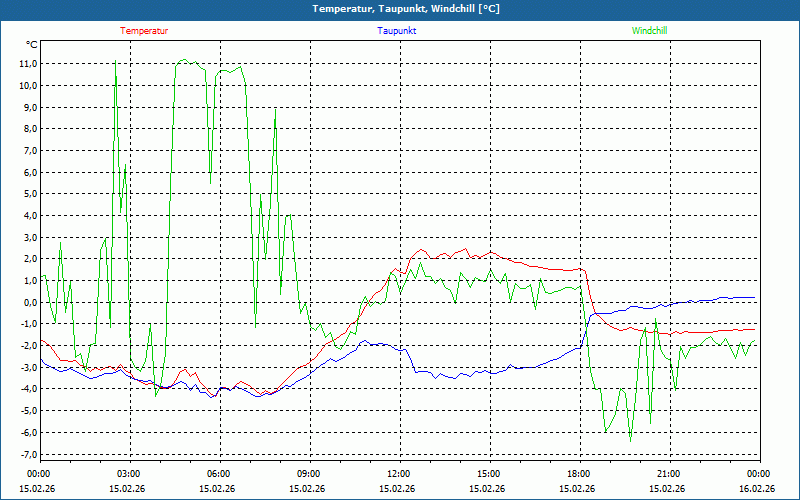The height and width of the screenshot is (500, 800).
Task: Select the blue Taupunkt legend label
Action: coord(397,31)
